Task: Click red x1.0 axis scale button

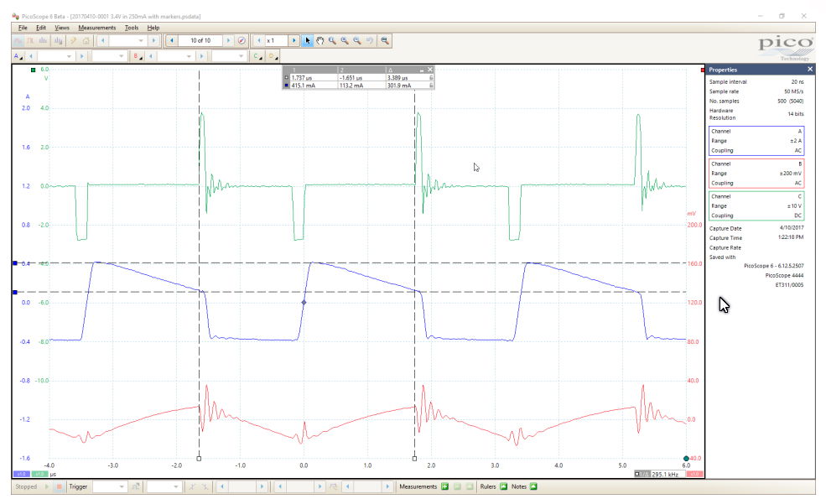Action: coord(695,474)
